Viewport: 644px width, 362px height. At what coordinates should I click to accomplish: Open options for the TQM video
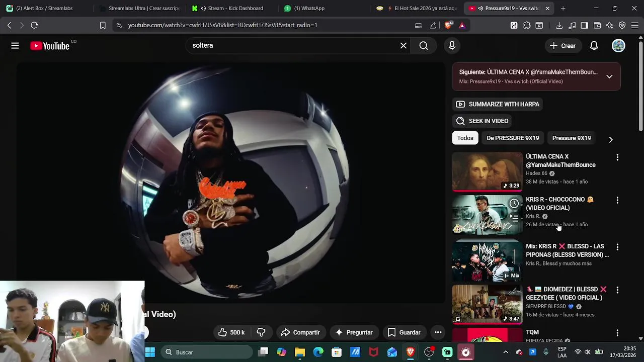617,333
